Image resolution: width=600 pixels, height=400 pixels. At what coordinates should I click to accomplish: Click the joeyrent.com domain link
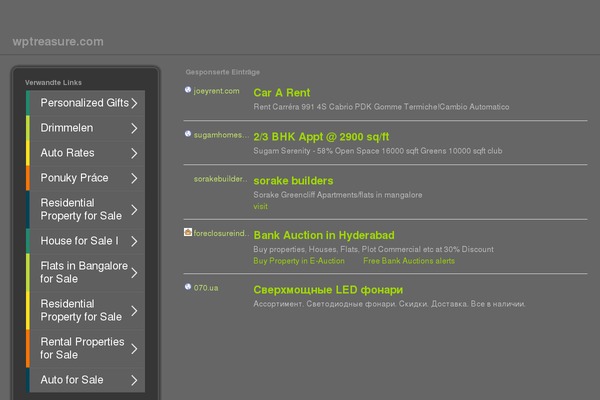pyautogui.click(x=216, y=91)
